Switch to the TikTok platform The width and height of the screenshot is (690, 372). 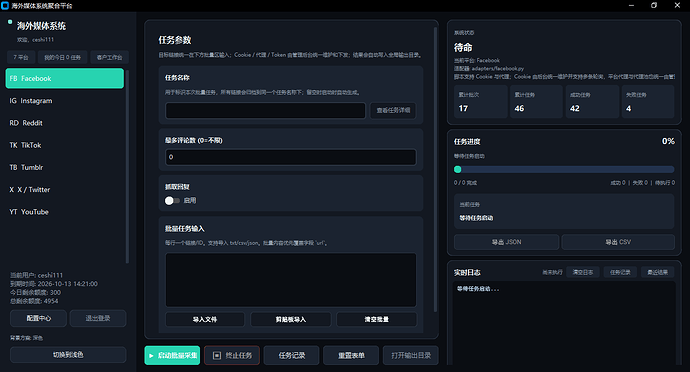click(x=65, y=145)
